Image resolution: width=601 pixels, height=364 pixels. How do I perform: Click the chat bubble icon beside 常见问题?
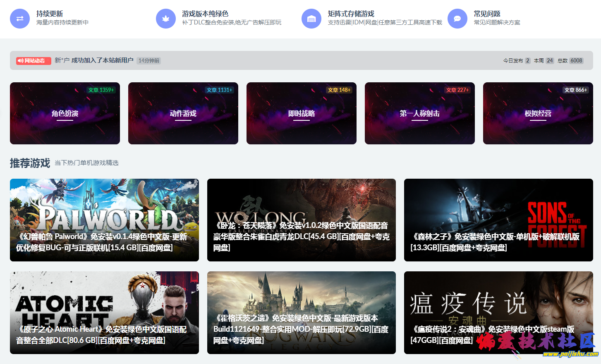(x=457, y=19)
